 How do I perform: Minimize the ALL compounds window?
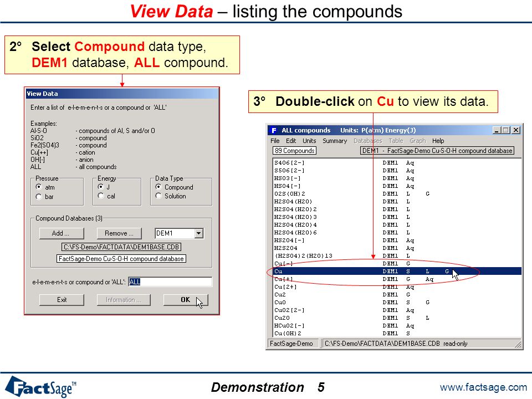point(497,130)
